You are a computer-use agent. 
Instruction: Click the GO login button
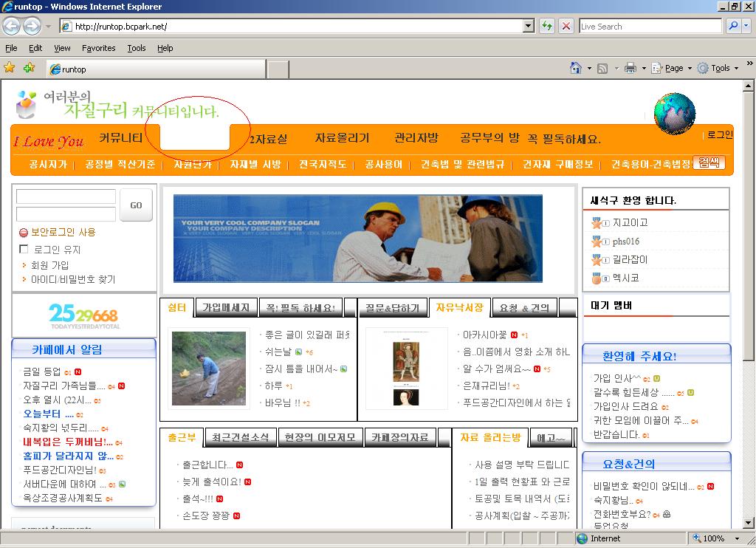click(136, 205)
